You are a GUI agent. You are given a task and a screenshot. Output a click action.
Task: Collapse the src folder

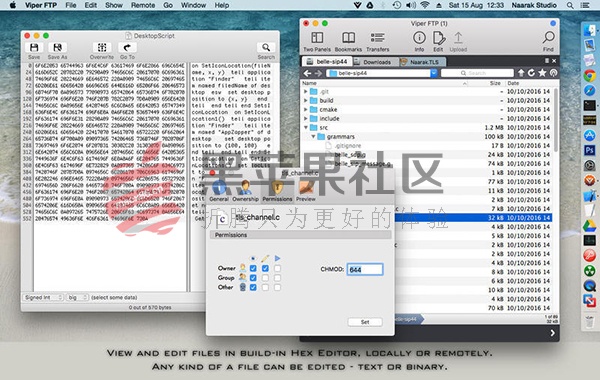306,127
